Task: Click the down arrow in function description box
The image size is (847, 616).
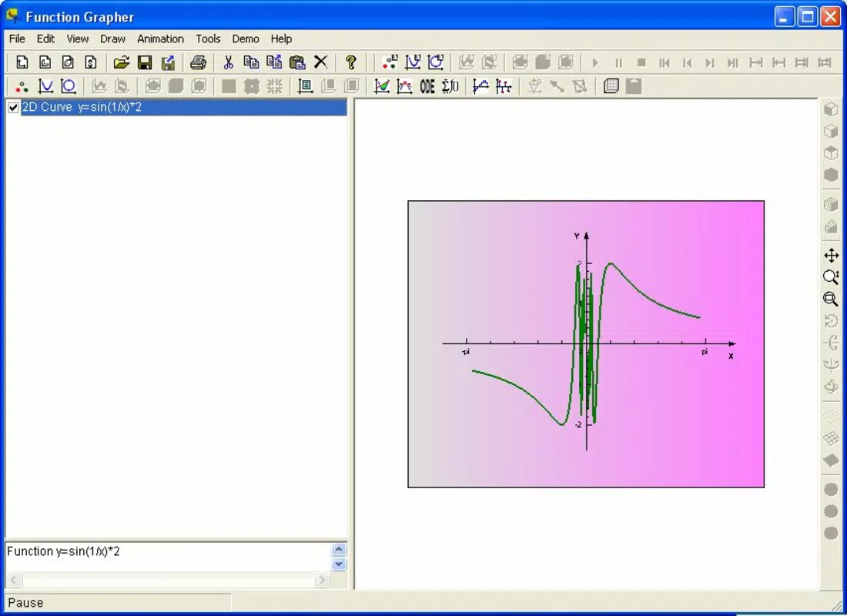Action: (339, 564)
